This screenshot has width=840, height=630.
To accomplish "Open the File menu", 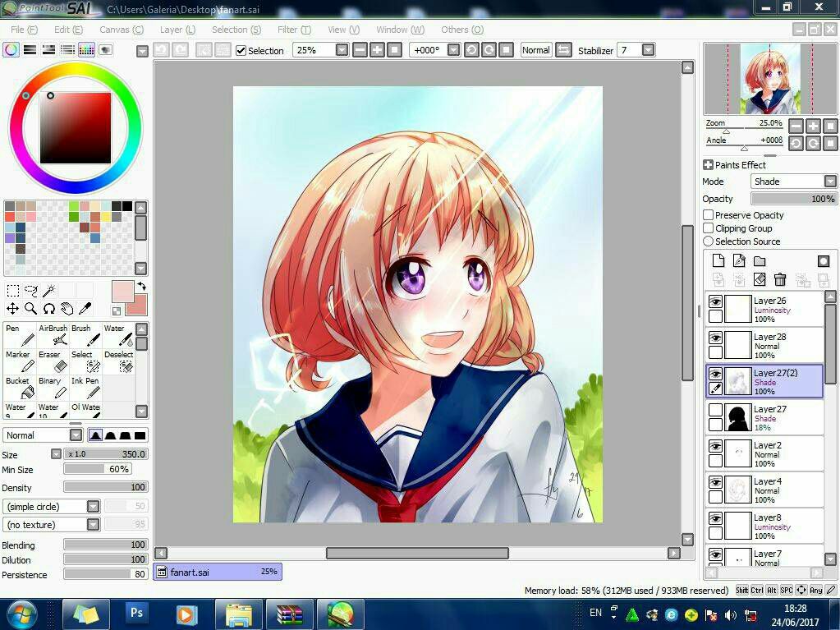I will 24,30.
